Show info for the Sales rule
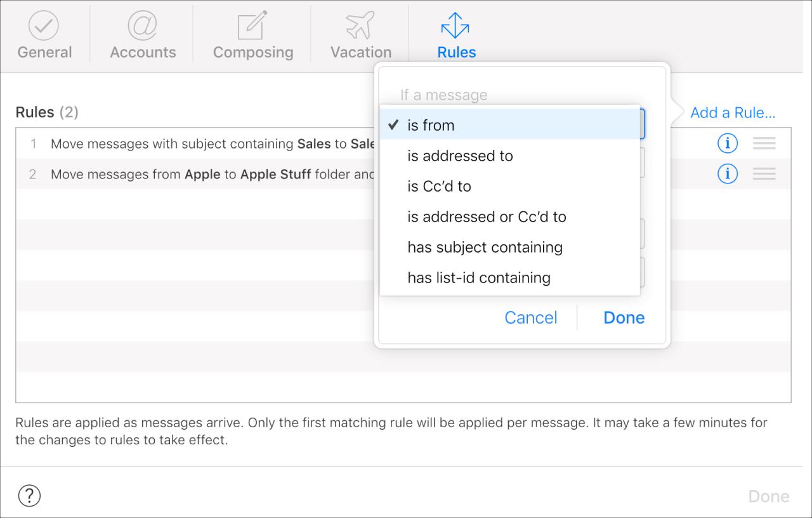 click(x=728, y=143)
